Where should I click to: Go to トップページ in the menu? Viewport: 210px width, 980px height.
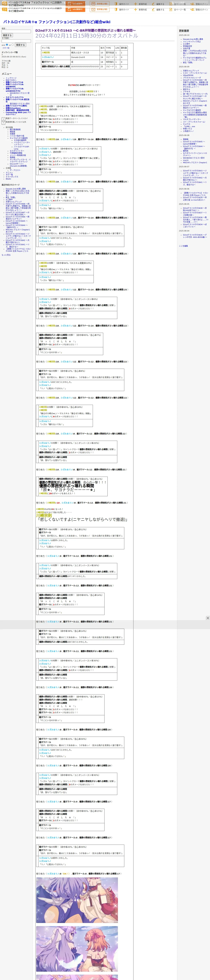(x=11, y=78)
